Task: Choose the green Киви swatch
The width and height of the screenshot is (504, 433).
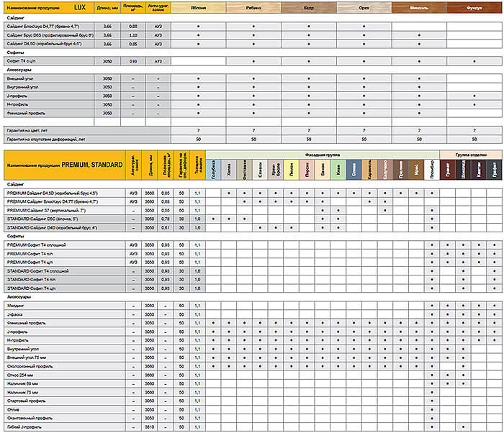Action: click(338, 169)
